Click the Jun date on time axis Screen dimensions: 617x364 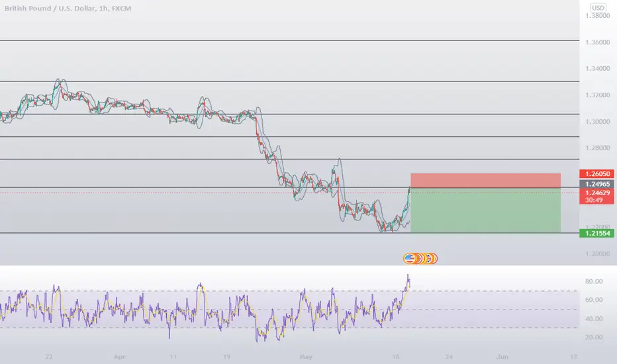click(502, 357)
